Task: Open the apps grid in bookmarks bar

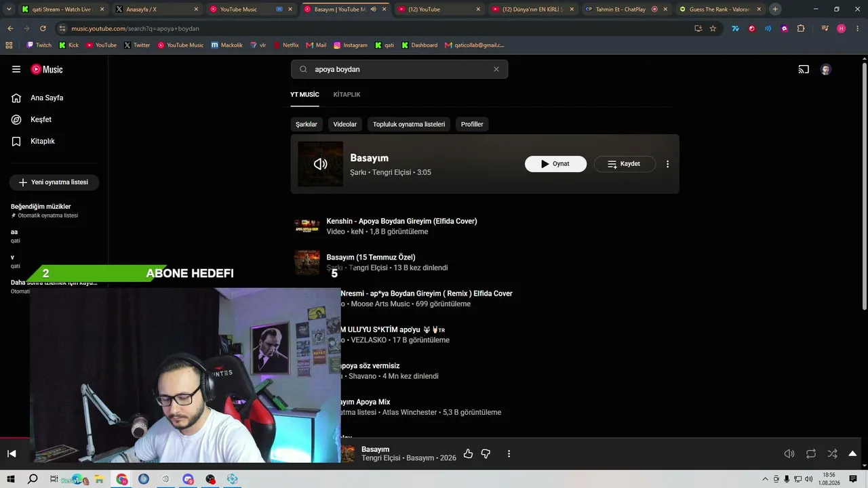Action: point(9,45)
